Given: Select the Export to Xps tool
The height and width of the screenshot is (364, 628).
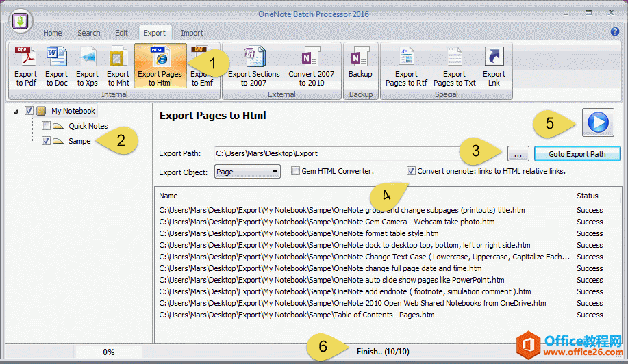Looking at the screenshot, I should coord(87,66).
